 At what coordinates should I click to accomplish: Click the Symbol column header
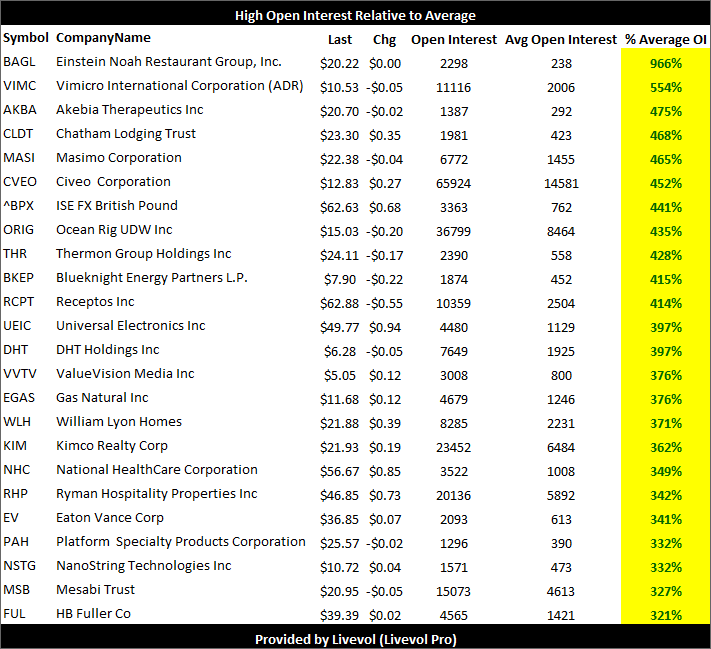(x=25, y=38)
